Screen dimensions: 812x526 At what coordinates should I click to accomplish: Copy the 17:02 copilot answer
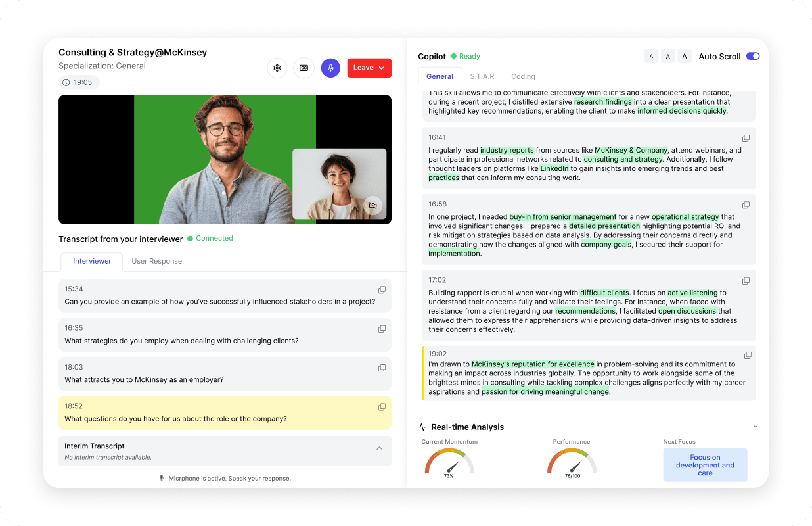[x=746, y=281]
